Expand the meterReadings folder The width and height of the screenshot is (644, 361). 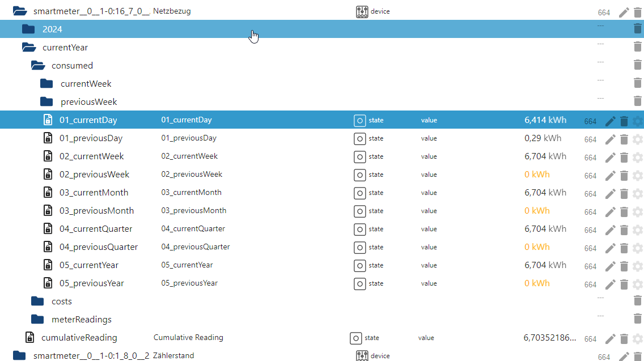point(37,319)
